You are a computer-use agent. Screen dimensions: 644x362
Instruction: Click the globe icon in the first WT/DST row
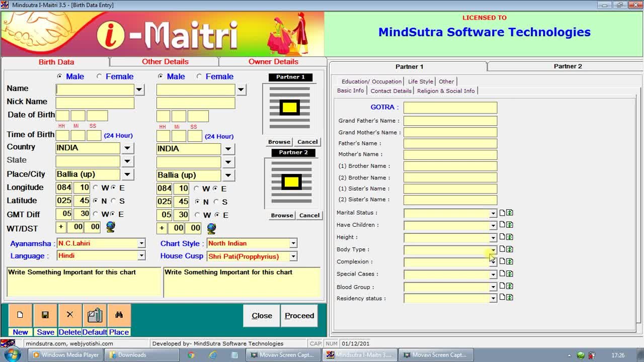tap(111, 227)
